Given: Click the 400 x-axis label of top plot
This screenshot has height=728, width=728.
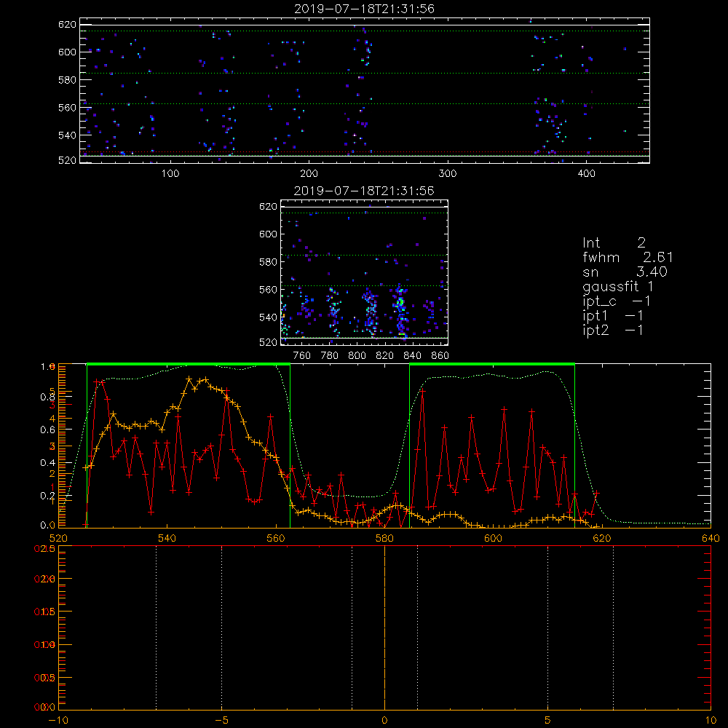Looking at the screenshot, I should 586,174.
